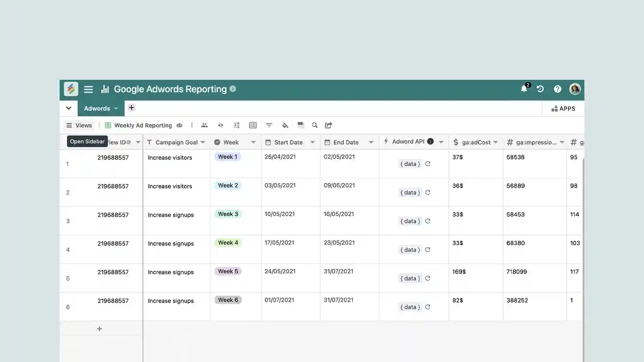Click the APPS button

[563, 108]
